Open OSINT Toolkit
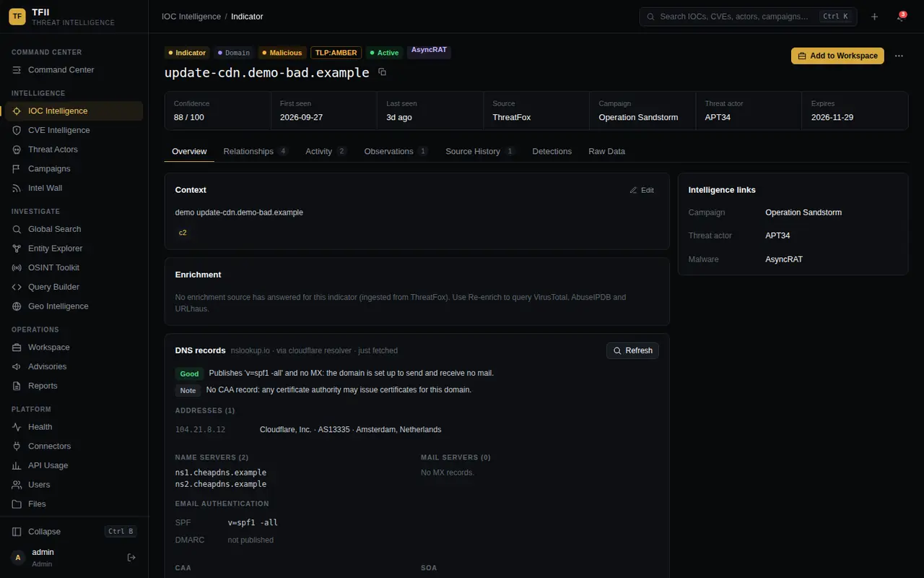924x578 pixels. coord(74,267)
